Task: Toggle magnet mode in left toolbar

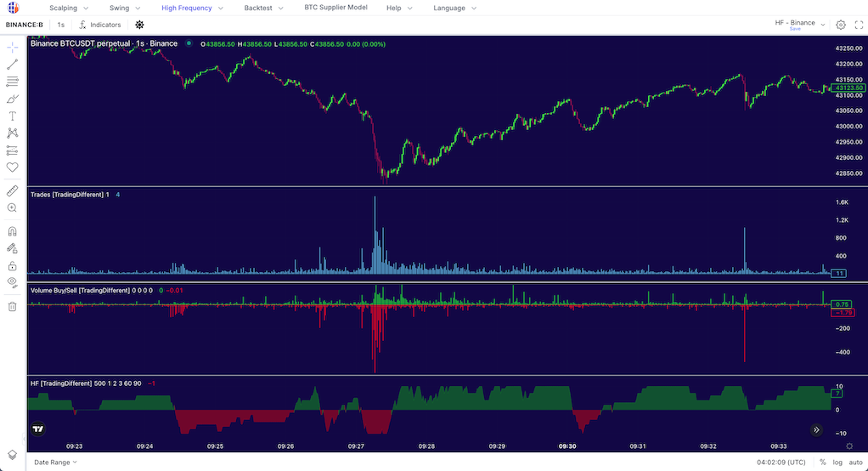Action: point(13,231)
